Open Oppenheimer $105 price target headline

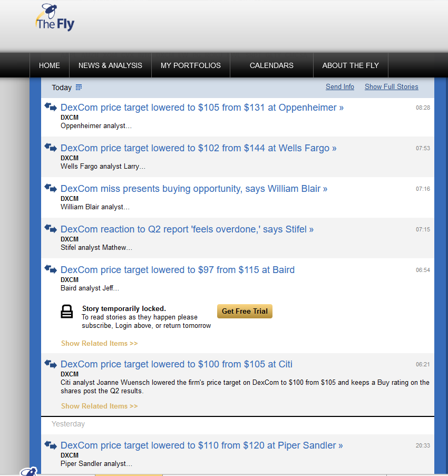point(202,108)
